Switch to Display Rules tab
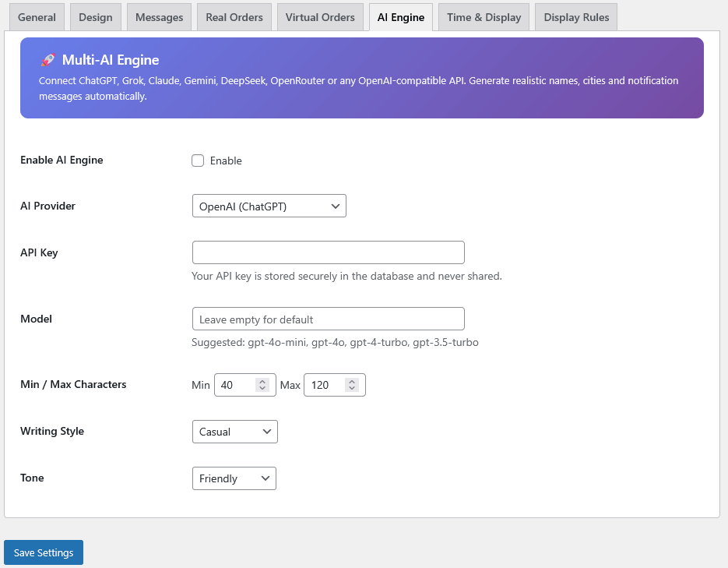This screenshot has height=568, width=728. [x=576, y=17]
